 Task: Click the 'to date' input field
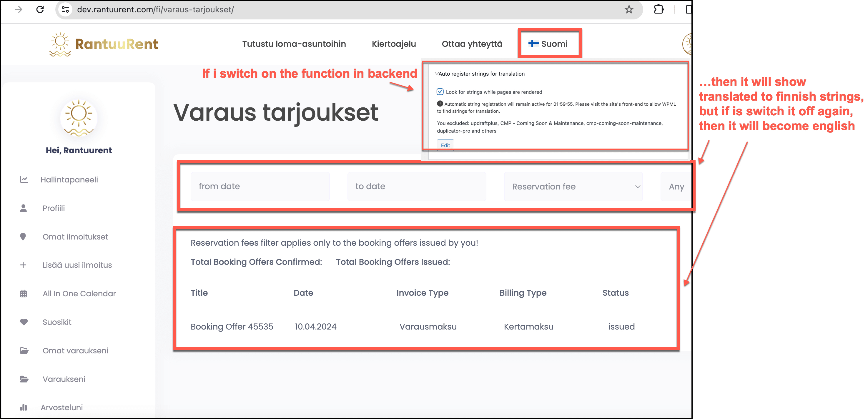point(417,187)
